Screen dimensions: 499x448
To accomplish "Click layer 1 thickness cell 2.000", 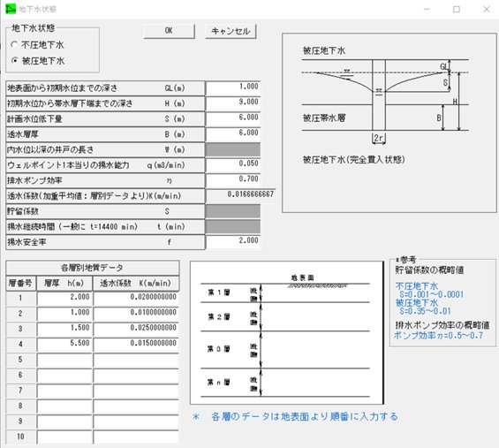I will point(64,299).
